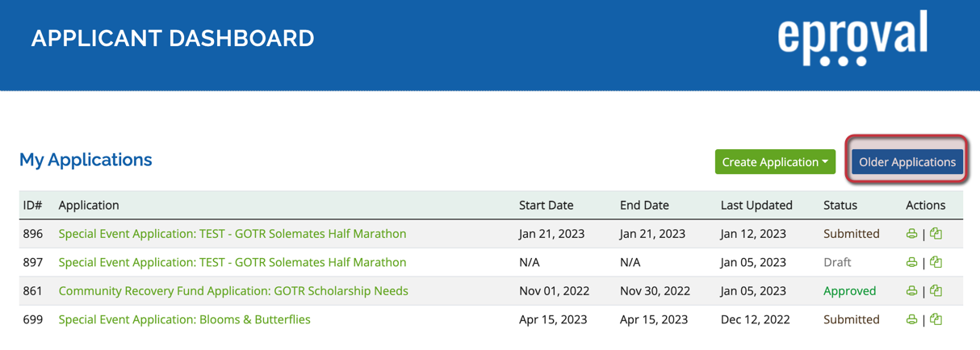Copy application 896 using duplicate icon

pos(936,234)
